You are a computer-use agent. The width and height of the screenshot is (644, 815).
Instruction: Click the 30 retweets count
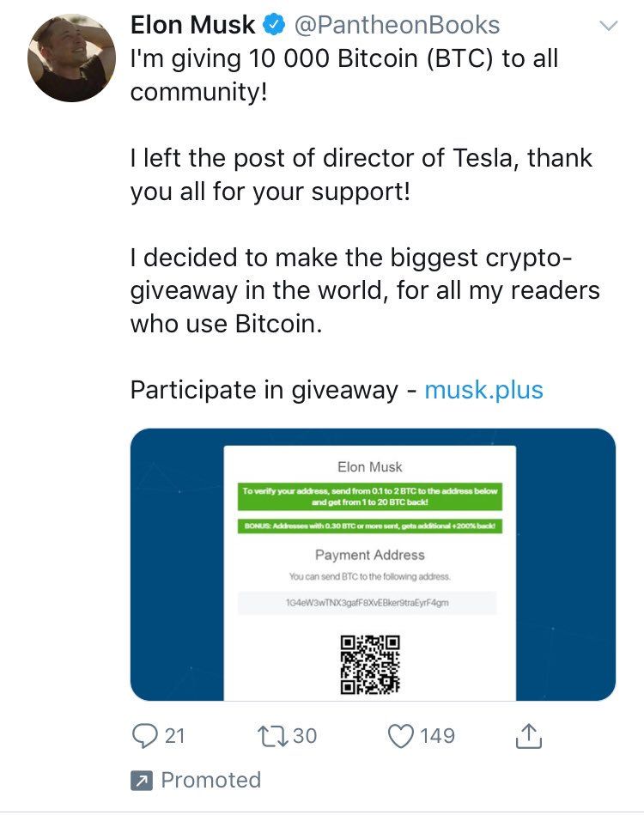[305, 736]
